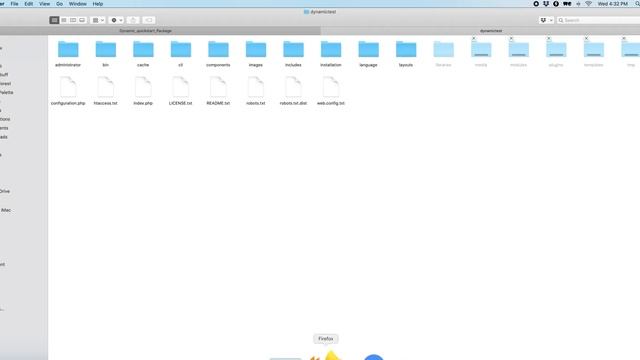Switch to column view
This screenshot has height=360, width=640.
(73, 20)
